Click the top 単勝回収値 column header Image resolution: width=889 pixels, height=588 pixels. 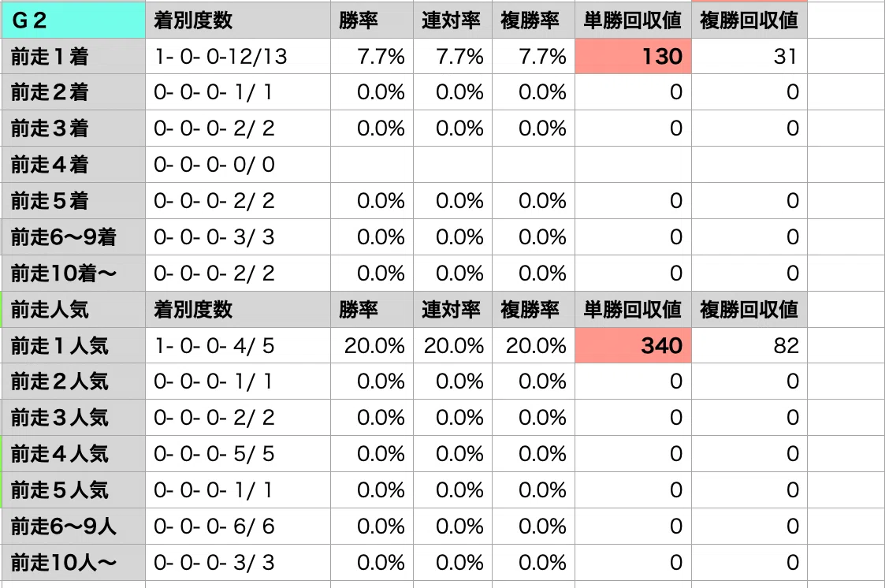634,20
